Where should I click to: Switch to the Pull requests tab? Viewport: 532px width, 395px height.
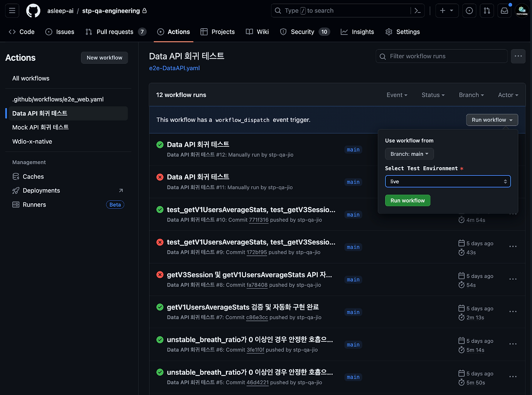click(116, 32)
